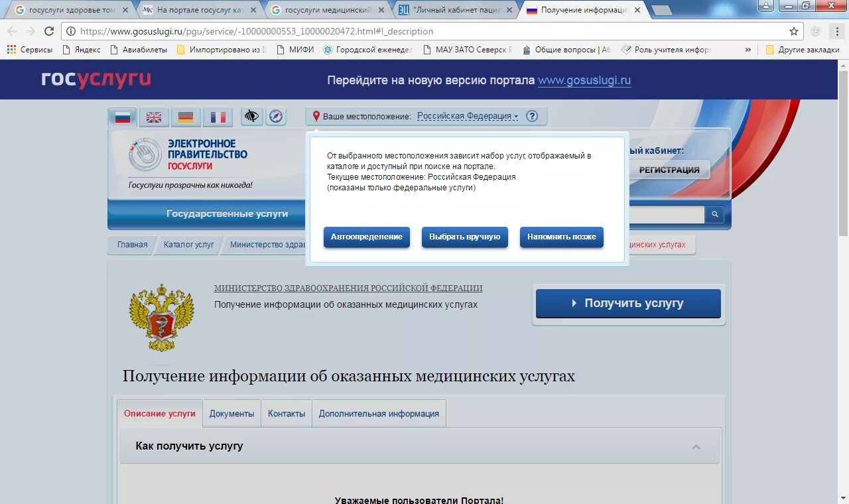Click the Получить услугу button
849x504 pixels.
(628, 303)
